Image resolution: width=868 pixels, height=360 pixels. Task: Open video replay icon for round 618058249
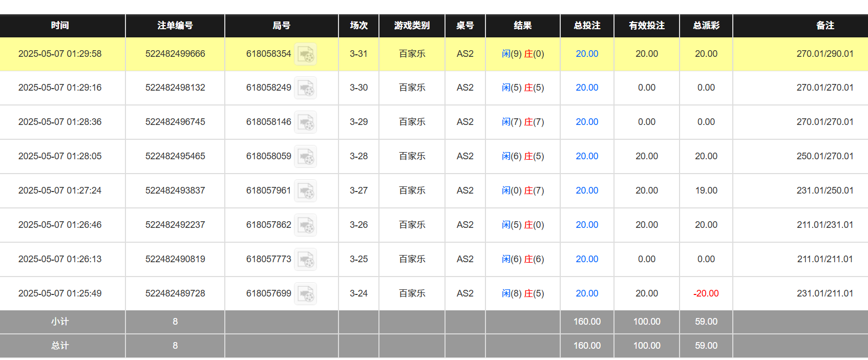click(306, 88)
